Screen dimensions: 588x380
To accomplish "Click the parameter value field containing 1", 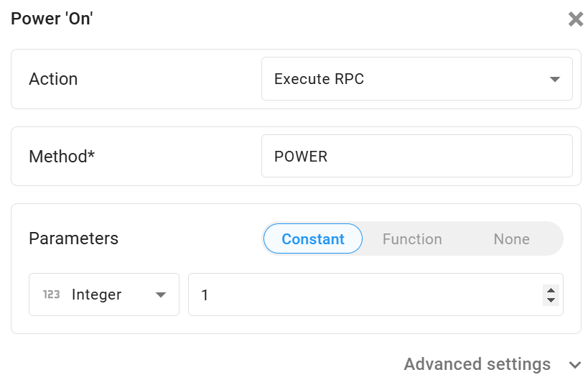I will pyautogui.click(x=363, y=295).
